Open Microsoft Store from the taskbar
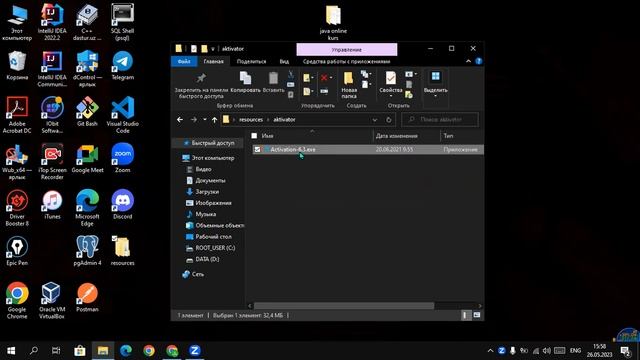 (x=80, y=350)
